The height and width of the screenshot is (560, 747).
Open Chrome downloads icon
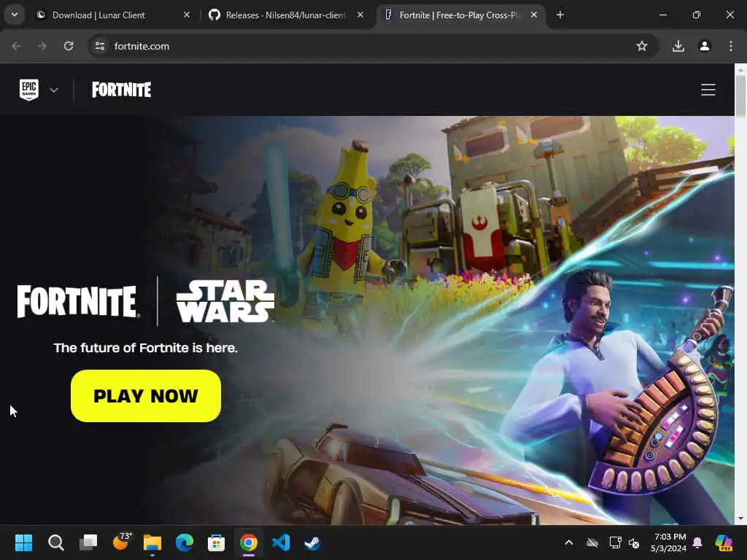(x=678, y=46)
